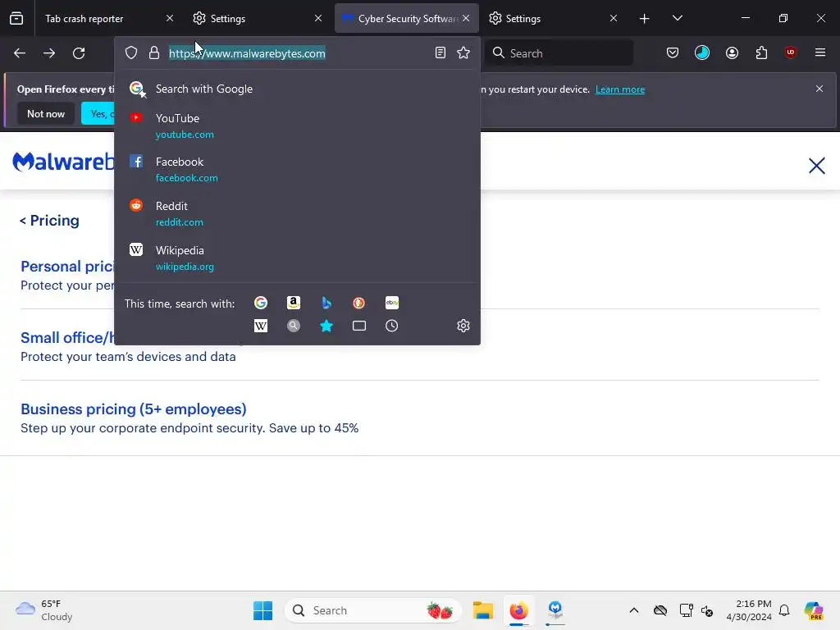Go back to previous page

20,53
